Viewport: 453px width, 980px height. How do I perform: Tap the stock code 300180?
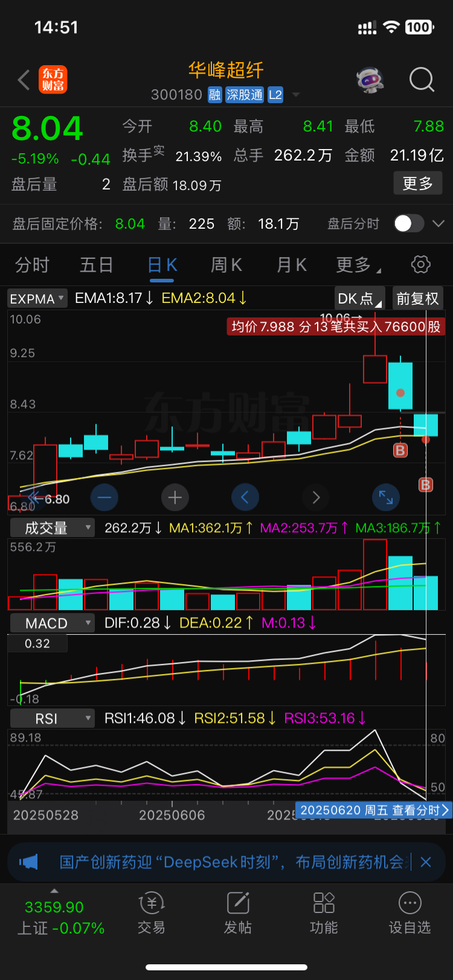click(x=176, y=95)
